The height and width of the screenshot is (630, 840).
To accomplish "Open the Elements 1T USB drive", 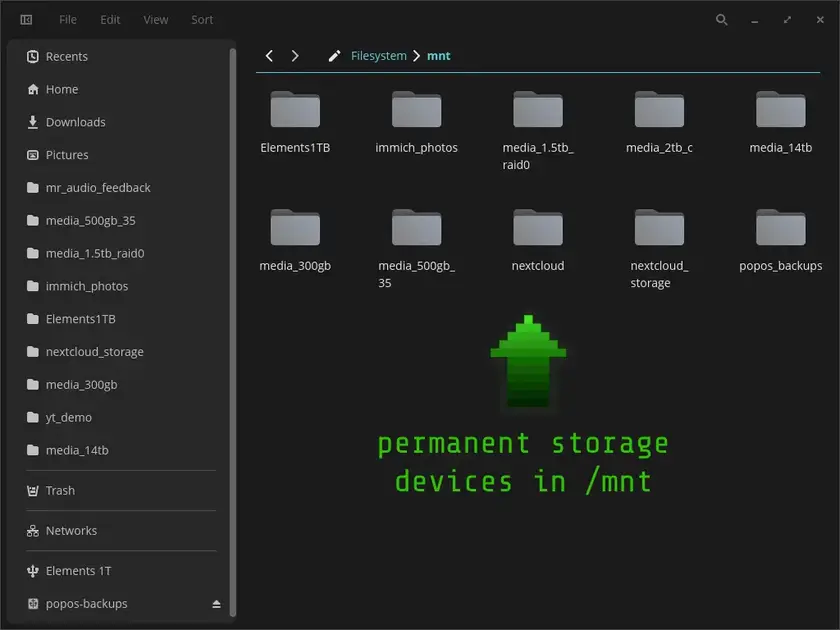I will point(122,571).
